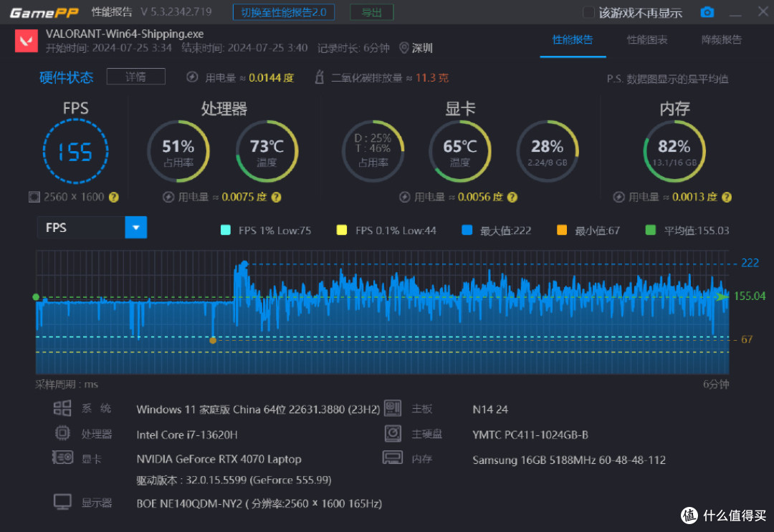Image resolution: width=774 pixels, height=532 pixels.
Task: Switch to the 降频报告 tab
Action: (x=722, y=40)
